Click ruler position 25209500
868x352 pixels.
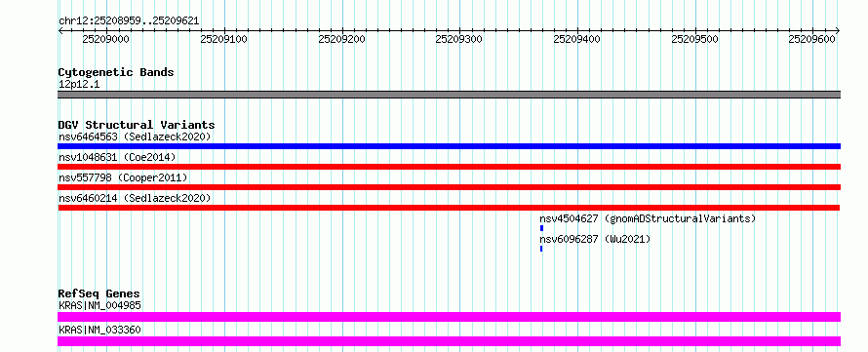coord(694,39)
